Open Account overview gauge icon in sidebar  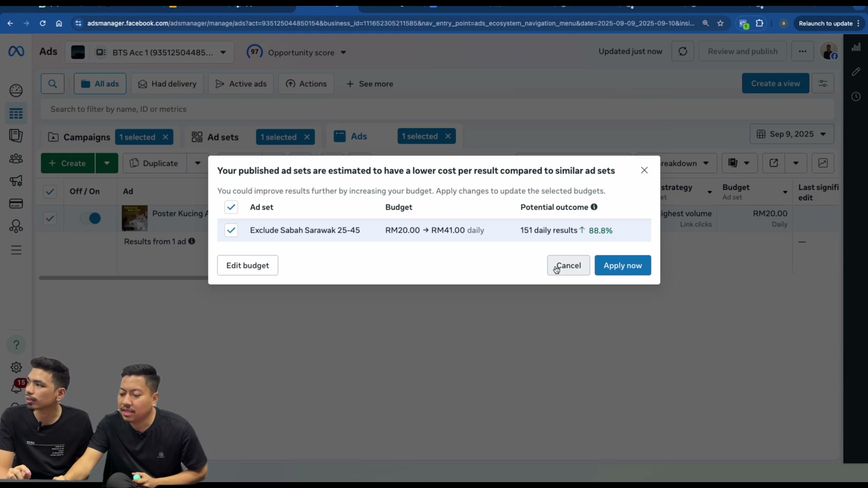click(16, 90)
